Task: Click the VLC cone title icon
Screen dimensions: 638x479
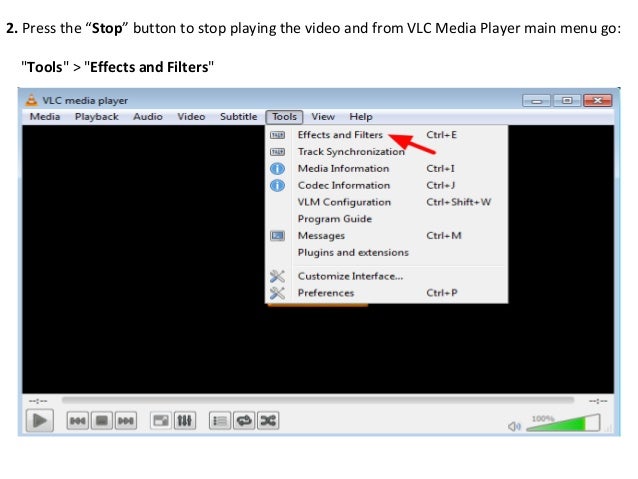Action: [31, 100]
